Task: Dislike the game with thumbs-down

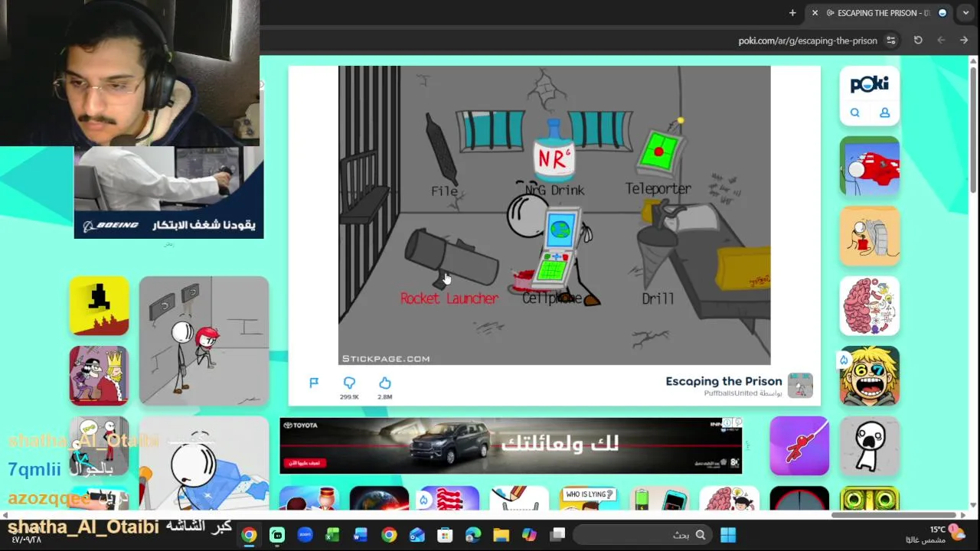Action: (349, 383)
